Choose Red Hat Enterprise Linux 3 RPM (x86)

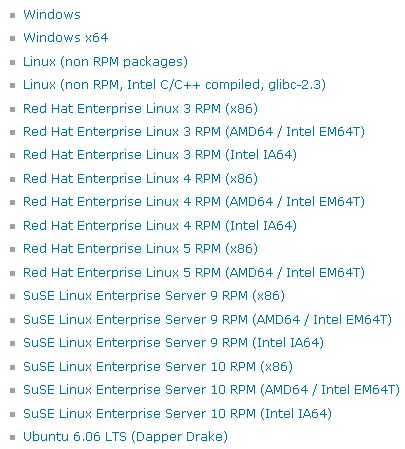pos(140,109)
